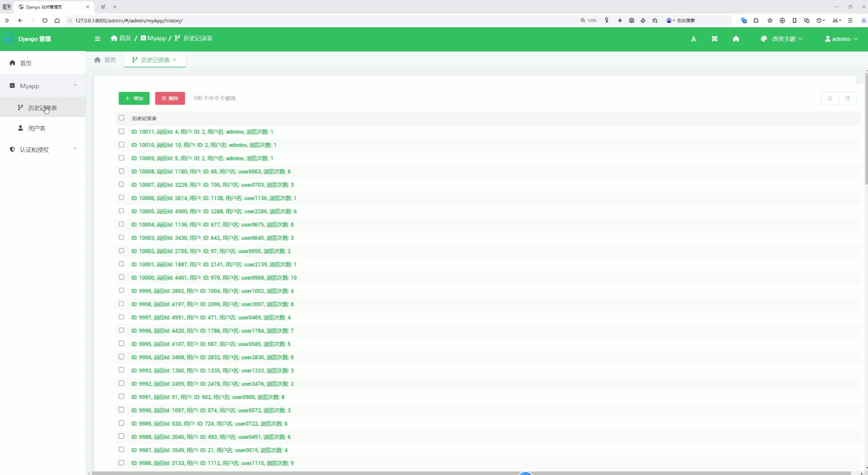Click the refresh icon above the list
868x475 pixels.
(830, 98)
